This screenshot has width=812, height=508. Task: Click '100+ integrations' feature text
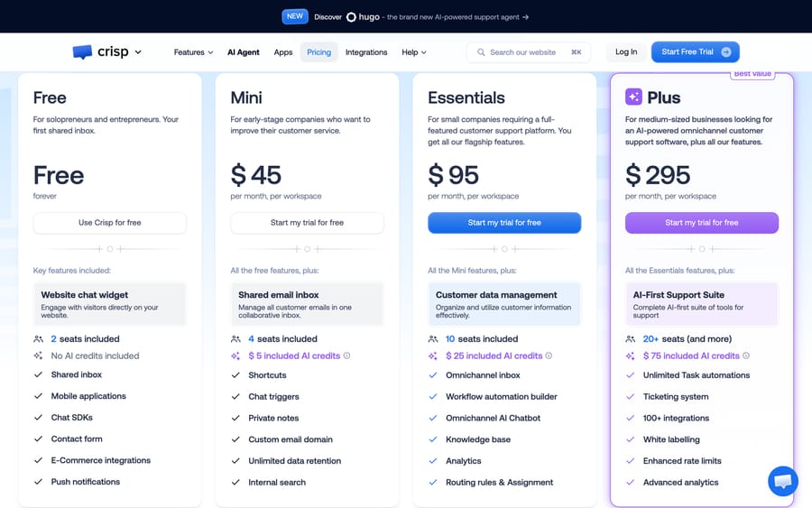[677, 418]
